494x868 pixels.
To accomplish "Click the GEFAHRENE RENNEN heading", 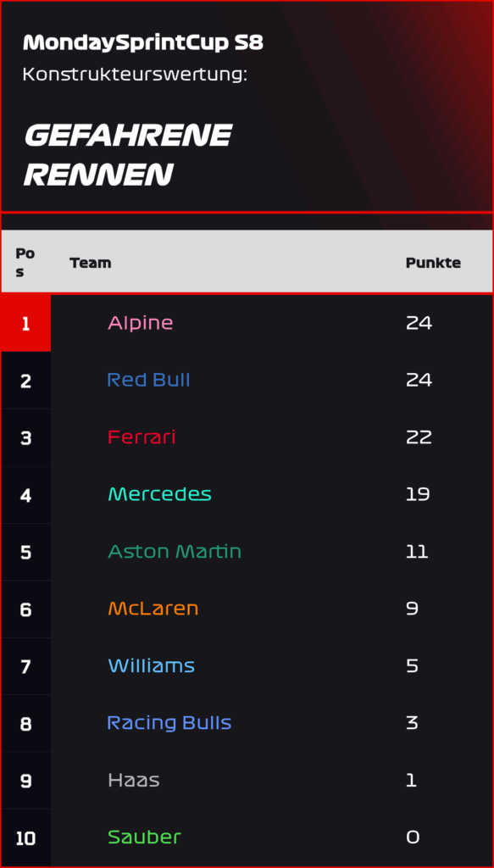I will click(x=128, y=154).
